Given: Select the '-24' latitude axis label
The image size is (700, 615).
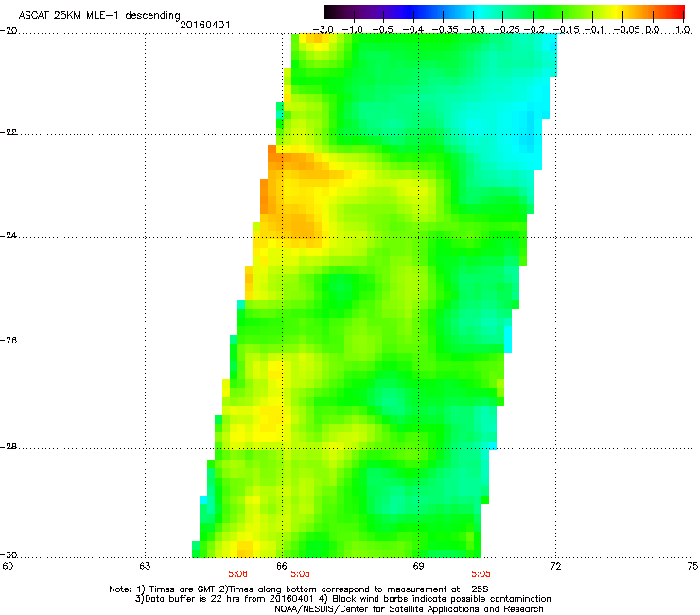Looking at the screenshot, I should [x=9, y=236].
